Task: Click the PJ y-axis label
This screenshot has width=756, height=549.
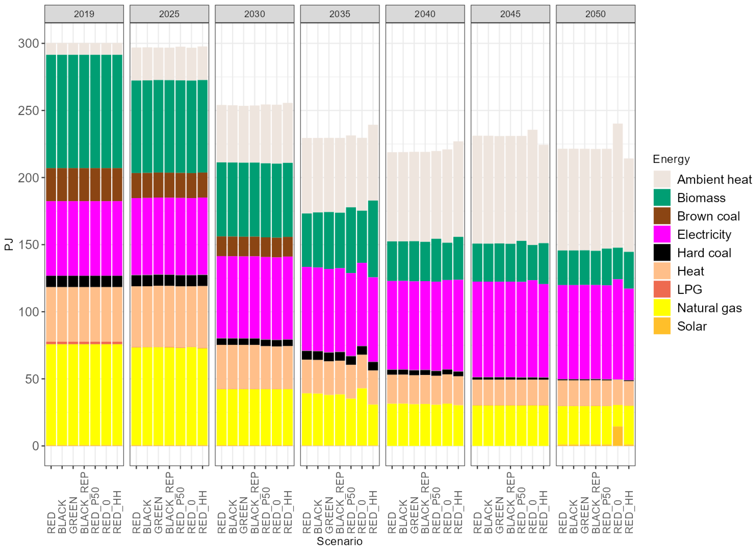Action: coord(9,244)
